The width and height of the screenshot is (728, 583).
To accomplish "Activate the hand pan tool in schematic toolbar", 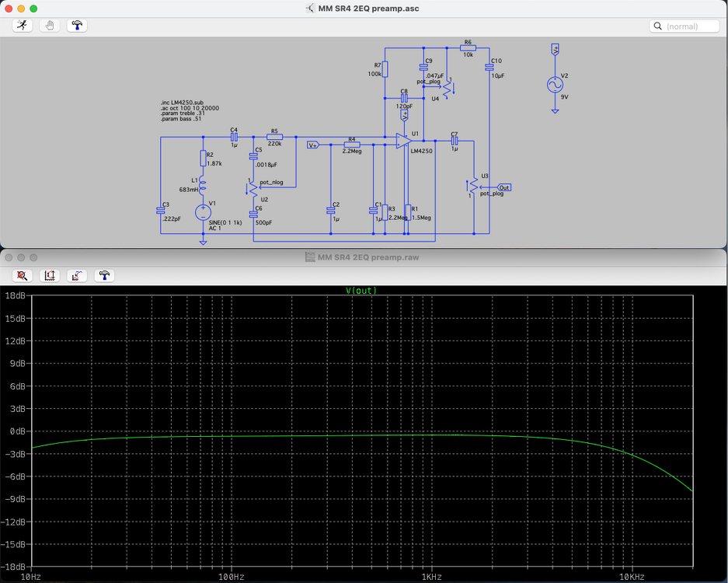I will click(49, 25).
